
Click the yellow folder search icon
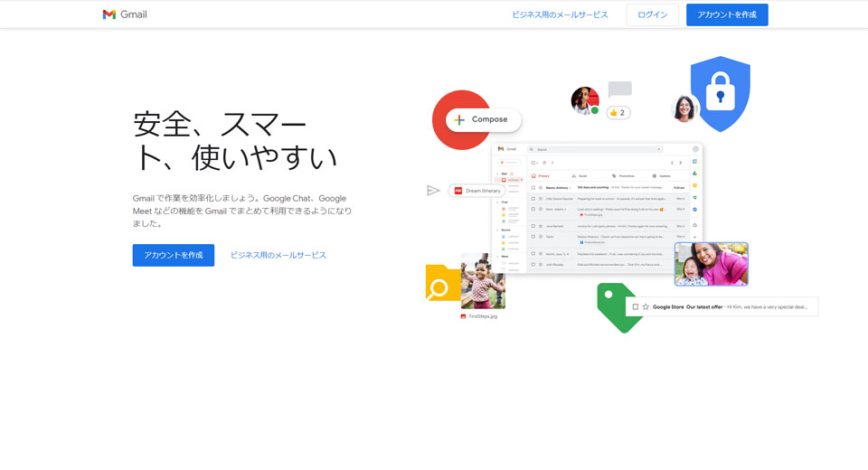click(x=442, y=283)
